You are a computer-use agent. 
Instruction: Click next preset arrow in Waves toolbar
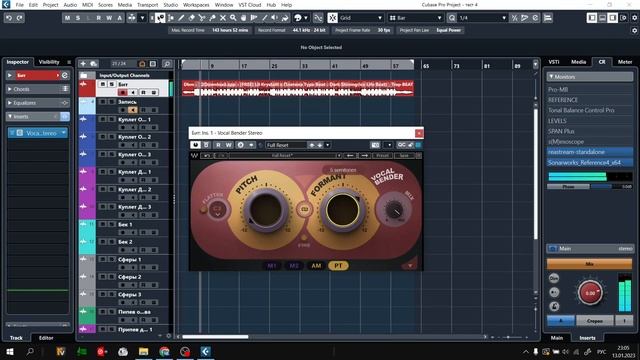(364, 156)
